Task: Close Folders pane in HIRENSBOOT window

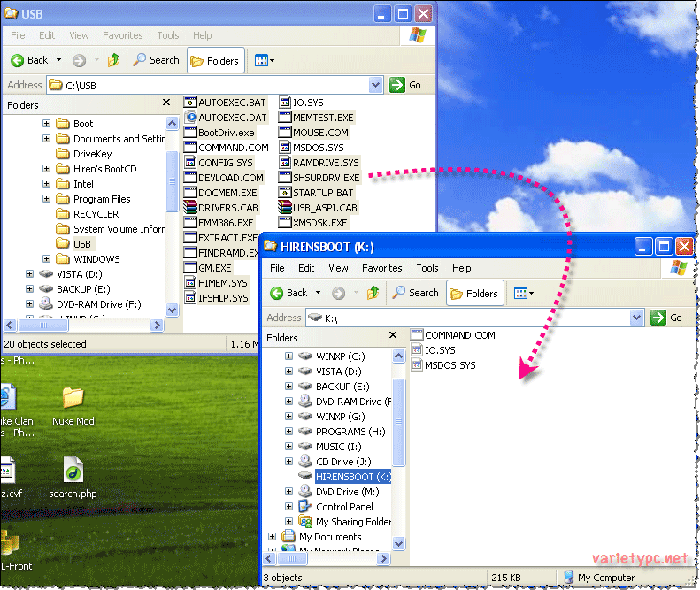Action: point(393,335)
